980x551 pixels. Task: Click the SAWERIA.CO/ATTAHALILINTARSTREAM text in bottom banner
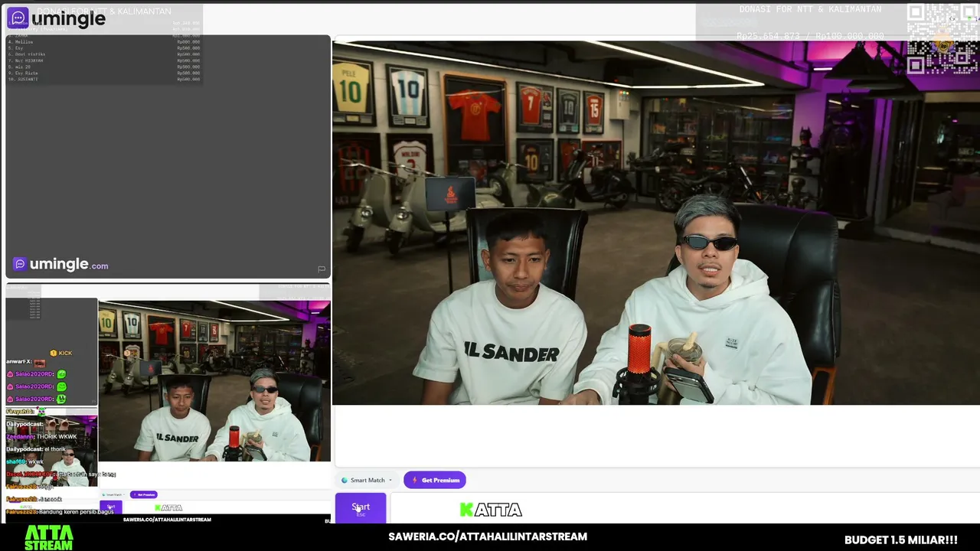488,536
